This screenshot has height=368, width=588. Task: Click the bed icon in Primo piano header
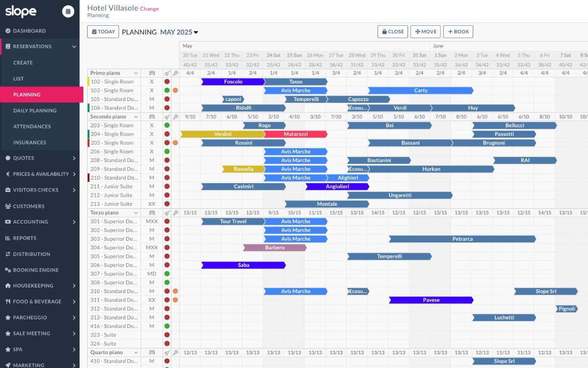[x=152, y=73]
